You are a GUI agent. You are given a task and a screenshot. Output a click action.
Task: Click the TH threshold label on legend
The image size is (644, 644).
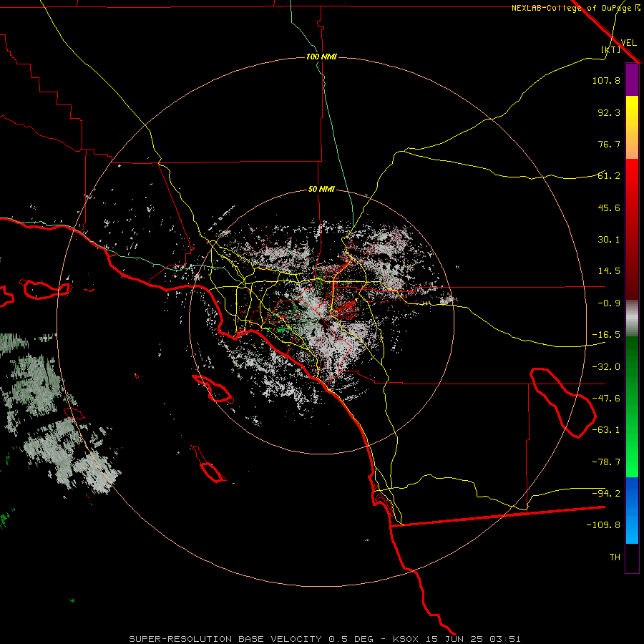coord(615,557)
